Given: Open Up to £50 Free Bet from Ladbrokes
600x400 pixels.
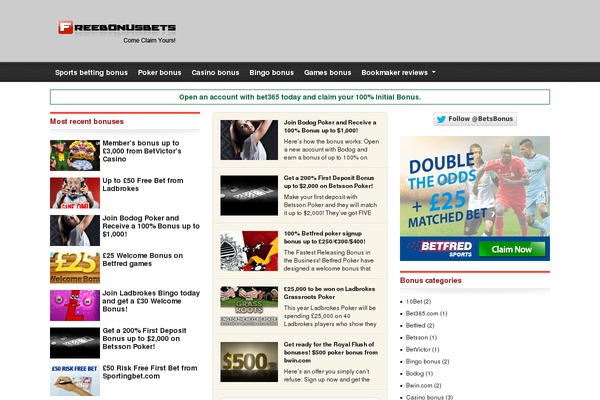Looking at the screenshot, I should pos(143,184).
